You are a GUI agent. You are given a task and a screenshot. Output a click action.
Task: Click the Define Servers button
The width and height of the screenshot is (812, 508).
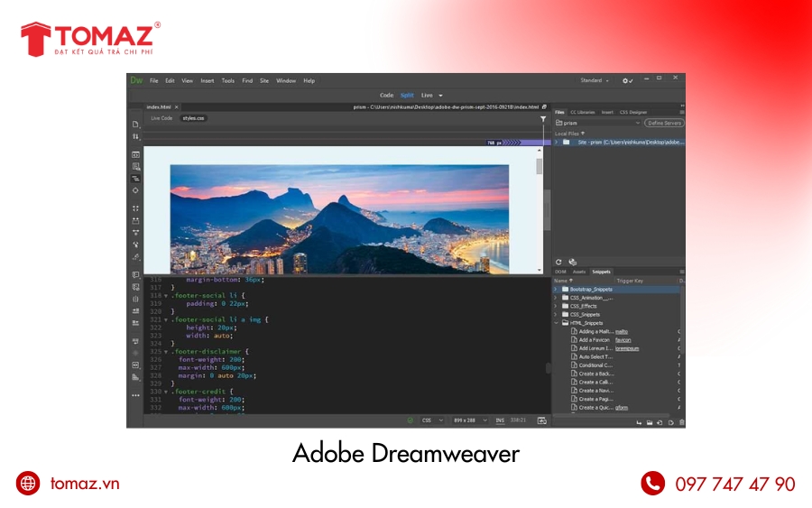(x=664, y=123)
